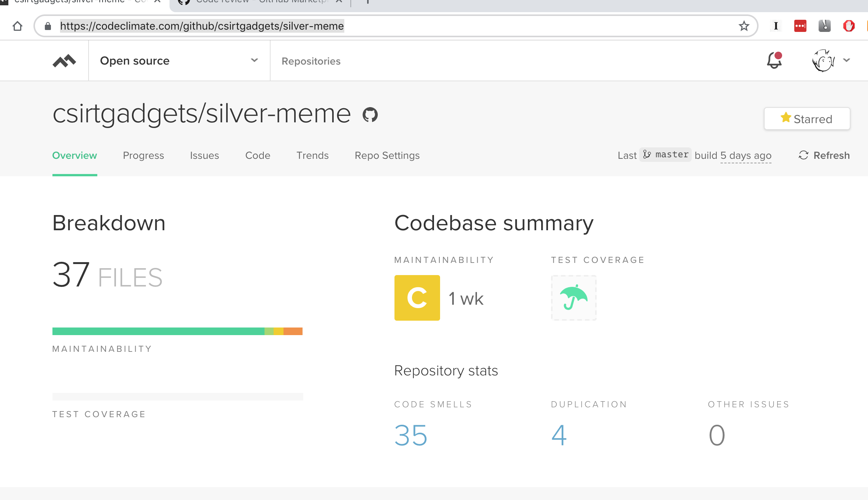Click the 0 other issues count

tap(717, 435)
